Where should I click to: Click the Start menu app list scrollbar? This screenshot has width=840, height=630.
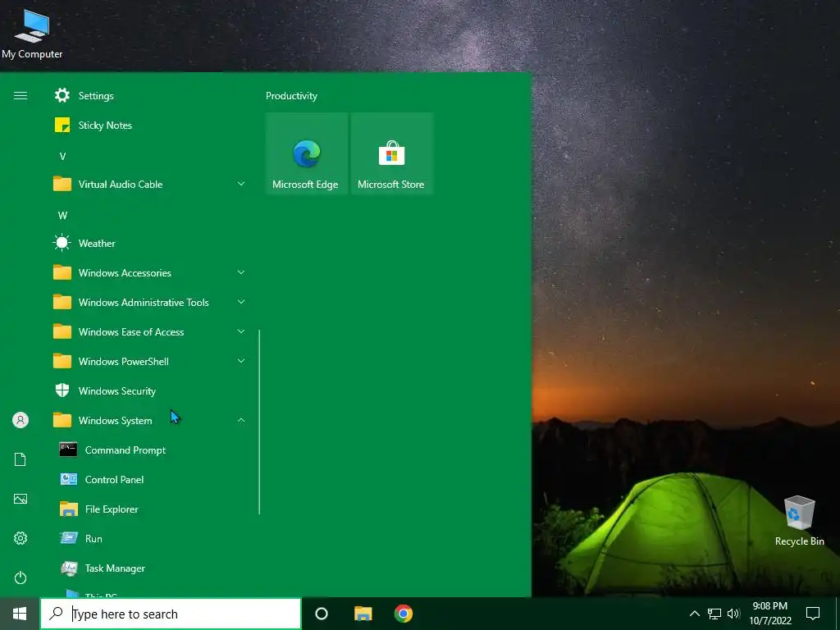point(259,422)
